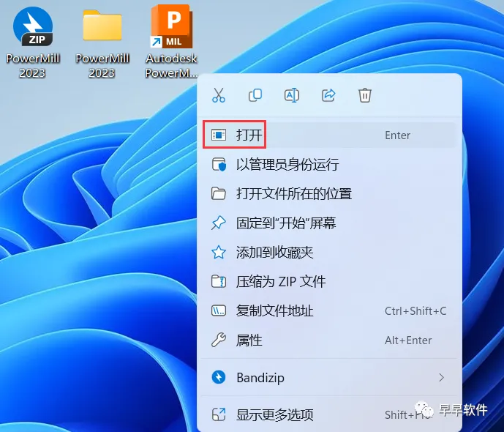The width and height of the screenshot is (504, 432).
Task: Click the zip folder icon beside 压缩为 ZIP 文件
Action: [x=219, y=281]
